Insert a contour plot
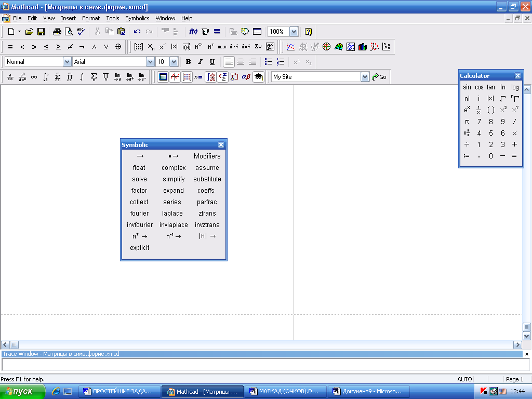Screen dimensions: 532x399 pos(351,47)
